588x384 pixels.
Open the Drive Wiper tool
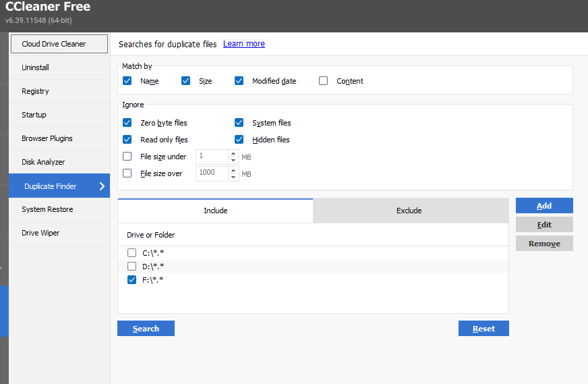[59, 233]
